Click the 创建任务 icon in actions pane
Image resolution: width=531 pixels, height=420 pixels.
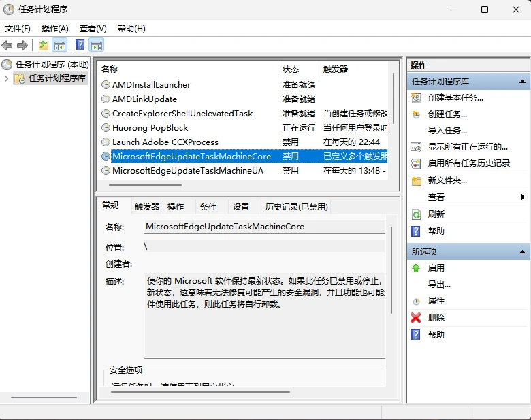pyautogui.click(x=416, y=115)
